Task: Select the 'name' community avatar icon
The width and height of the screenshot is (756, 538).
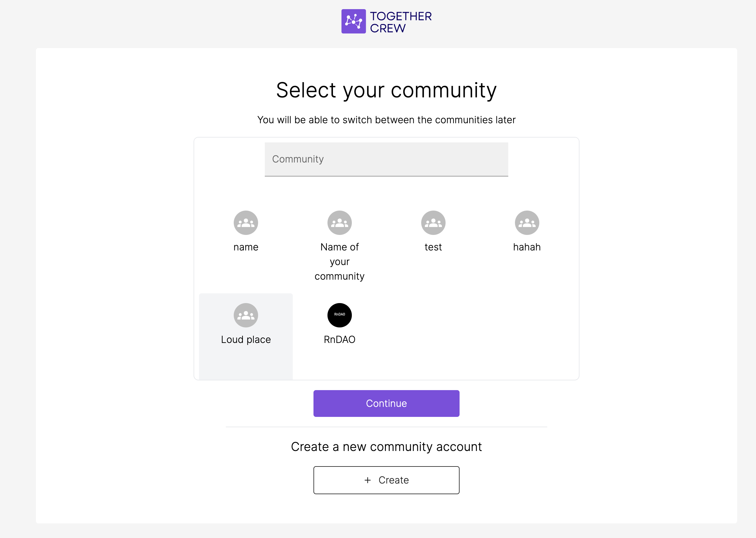Action: click(246, 223)
